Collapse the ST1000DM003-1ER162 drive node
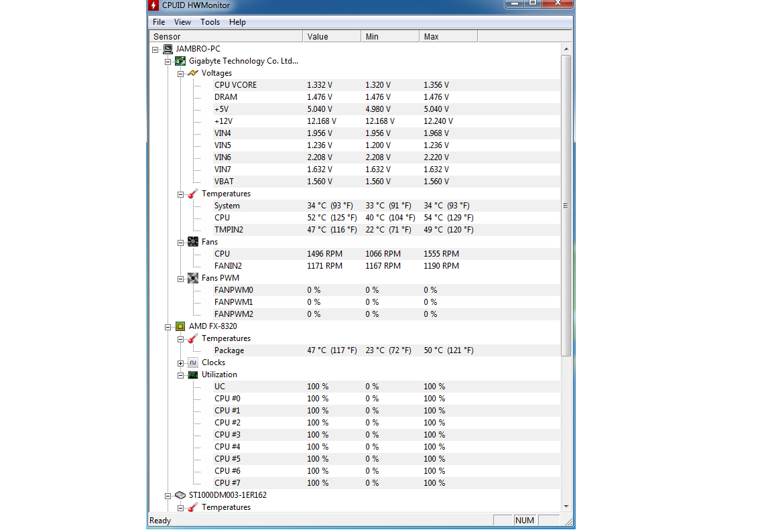 [x=168, y=496]
